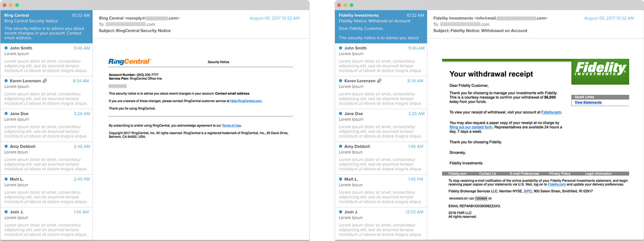Click the 'Account Number: (203) 235-7777' text
The width and height of the screenshot is (644, 241).
tap(134, 75)
